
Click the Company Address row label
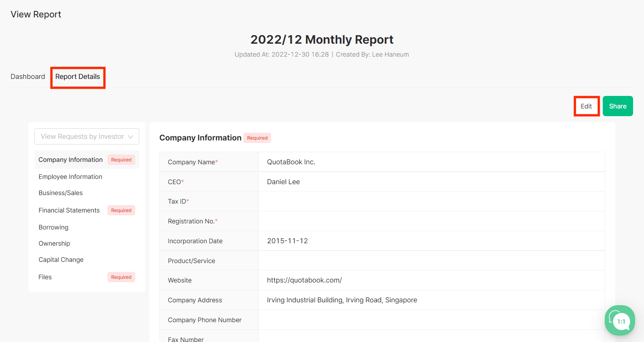195,300
